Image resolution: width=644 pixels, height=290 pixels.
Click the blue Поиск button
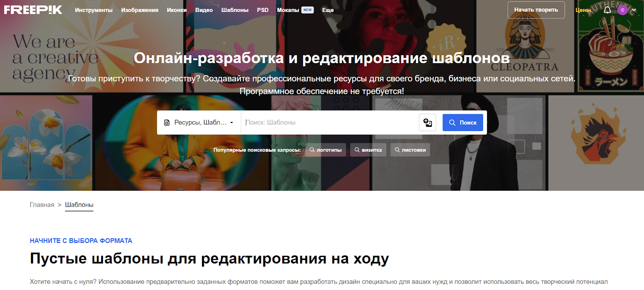click(x=463, y=123)
